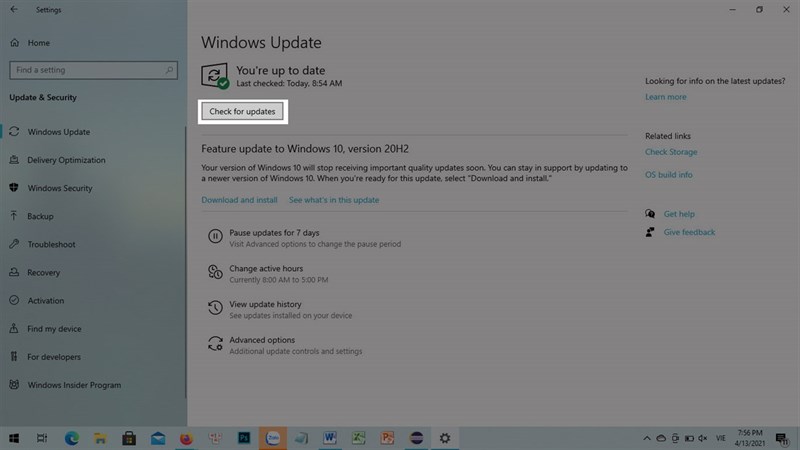This screenshot has height=450, width=800.
Task: Click the Give feedback person icon
Action: pos(649,232)
